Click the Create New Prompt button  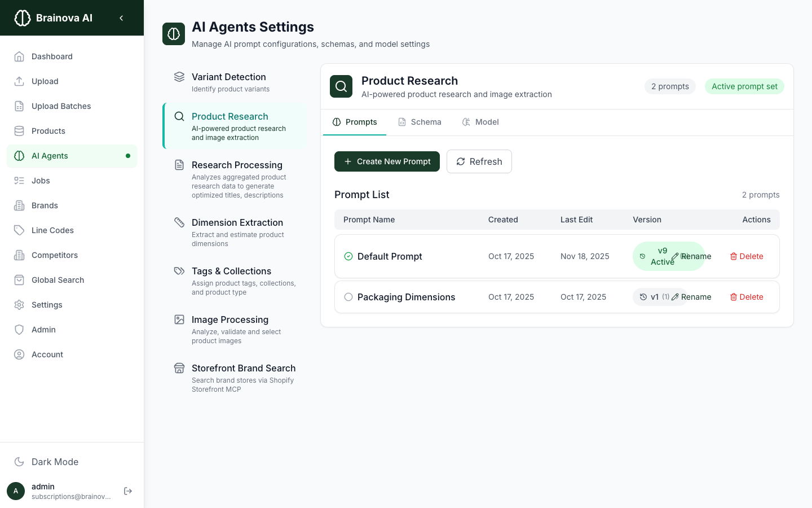[x=387, y=161]
